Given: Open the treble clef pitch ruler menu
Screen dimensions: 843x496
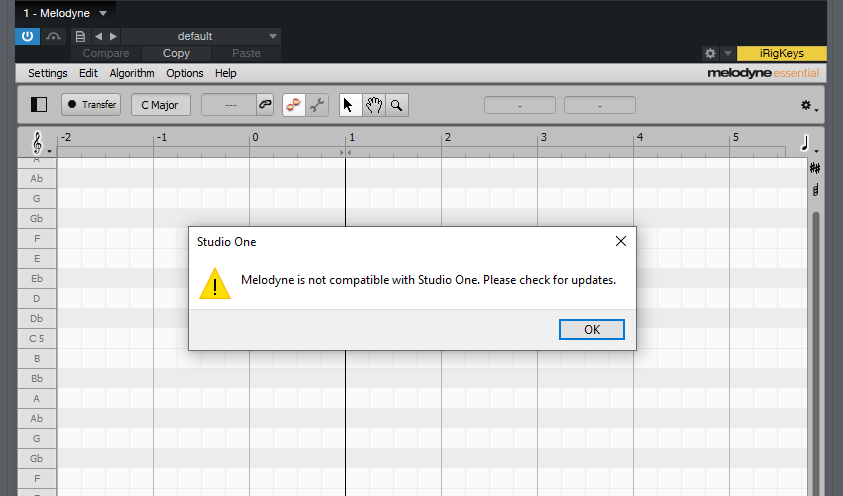Looking at the screenshot, I should pyautogui.click(x=39, y=143).
